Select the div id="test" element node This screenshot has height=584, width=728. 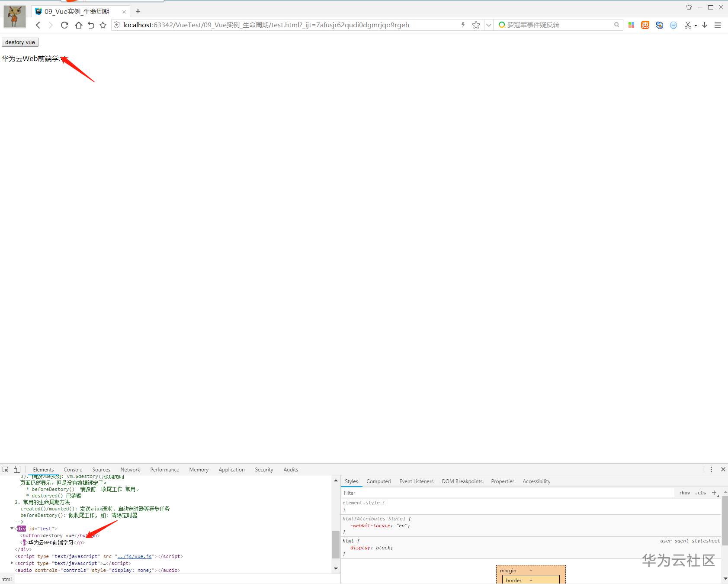[36, 529]
